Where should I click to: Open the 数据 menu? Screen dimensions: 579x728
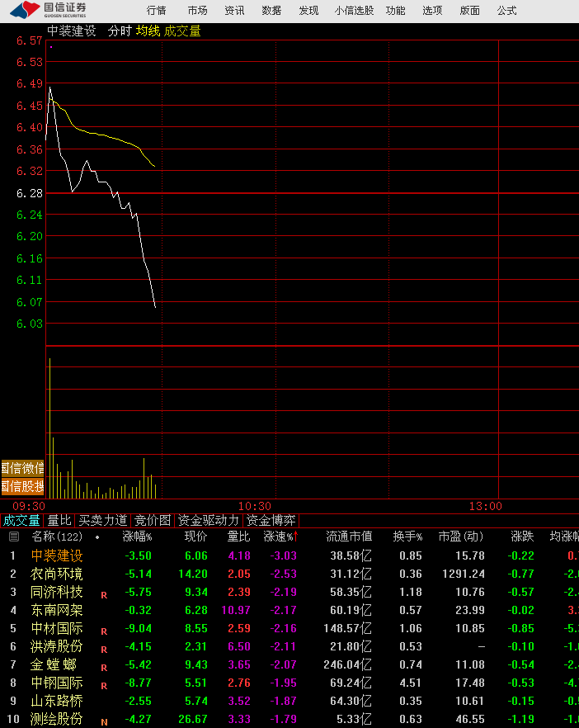271,10
